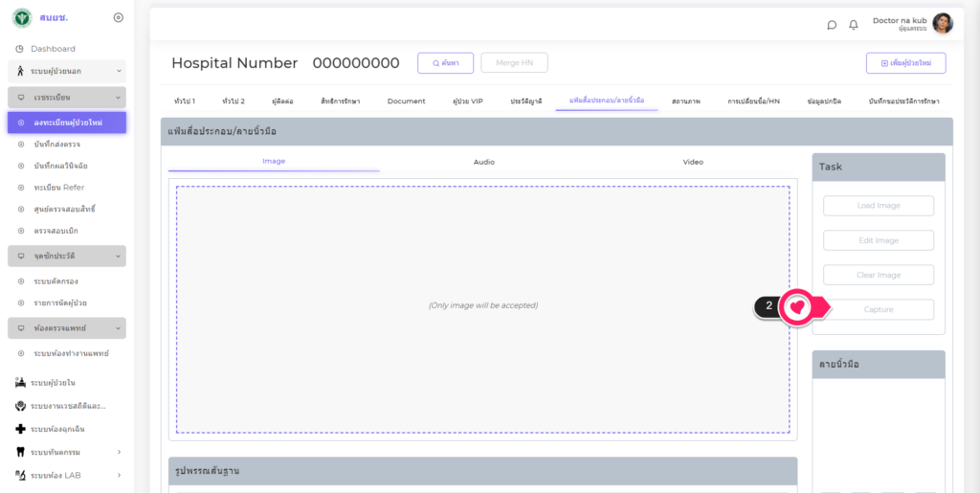Open Dashboard from the sidebar
The height and width of the screenshot is (493, 980).
53,49
